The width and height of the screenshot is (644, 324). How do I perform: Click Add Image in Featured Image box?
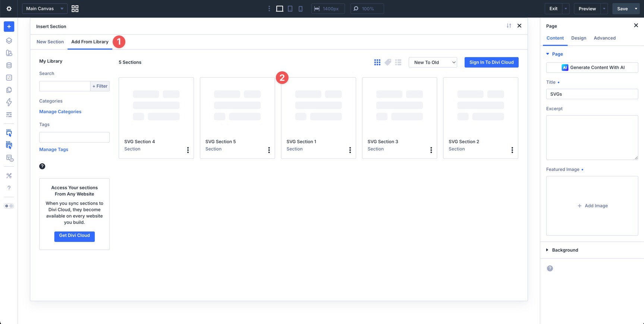click(x=592, y=206)
